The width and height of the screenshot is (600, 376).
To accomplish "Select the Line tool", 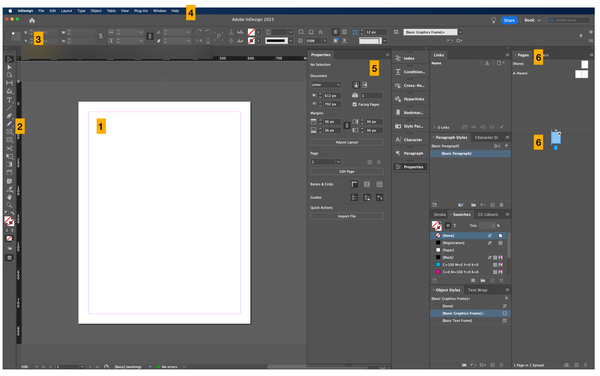I will [x=9, y=108].
